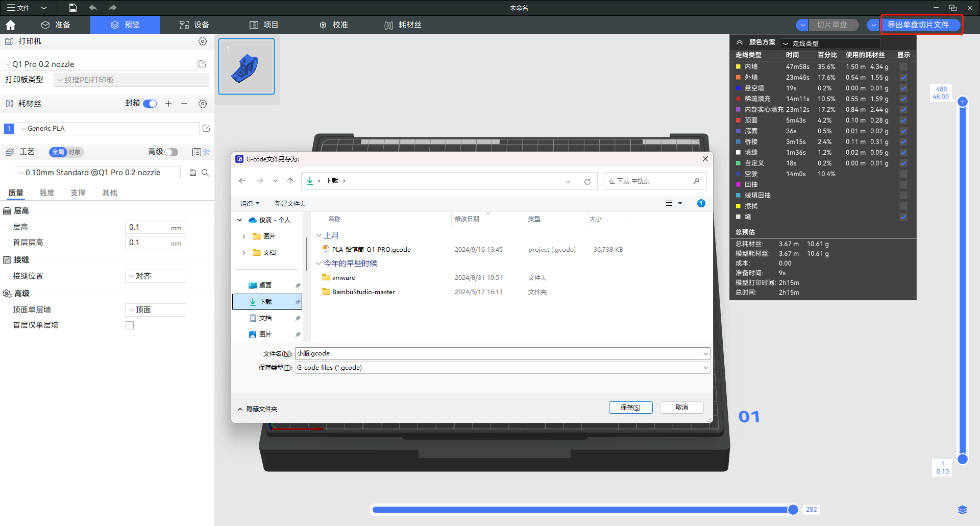The height and width of the screenshot is (526, 980).
Task: Open the 接缝位置 dropdown
Action: click(x=156, y=276)
